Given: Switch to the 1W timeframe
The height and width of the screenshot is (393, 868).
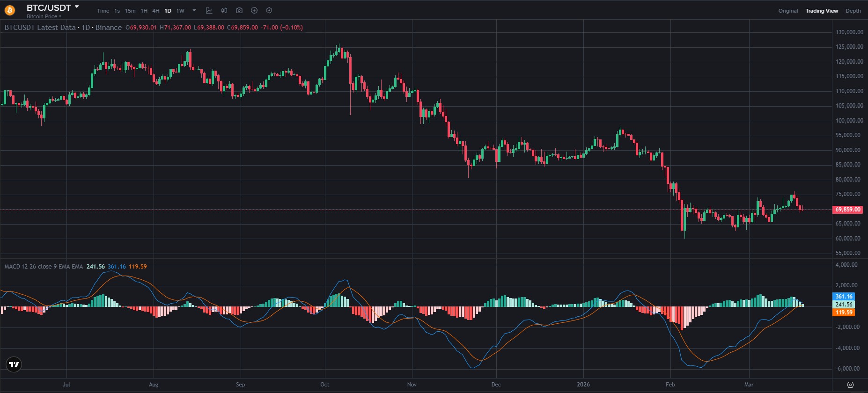Looking at the screenshot, I should coord(180,11).
